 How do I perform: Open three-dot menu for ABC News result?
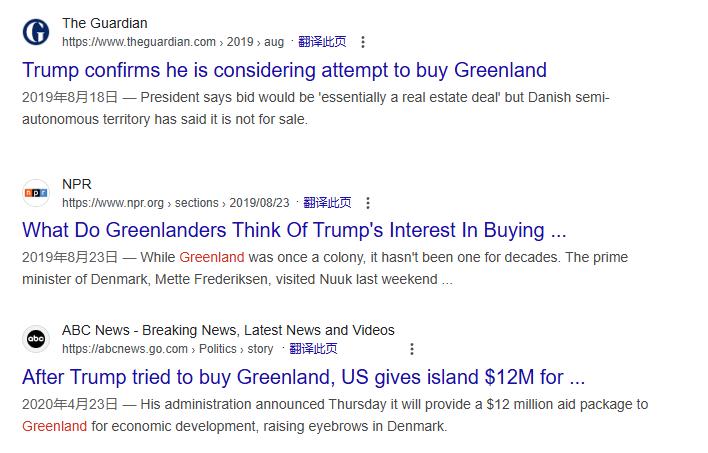click(x=411, y=349)
